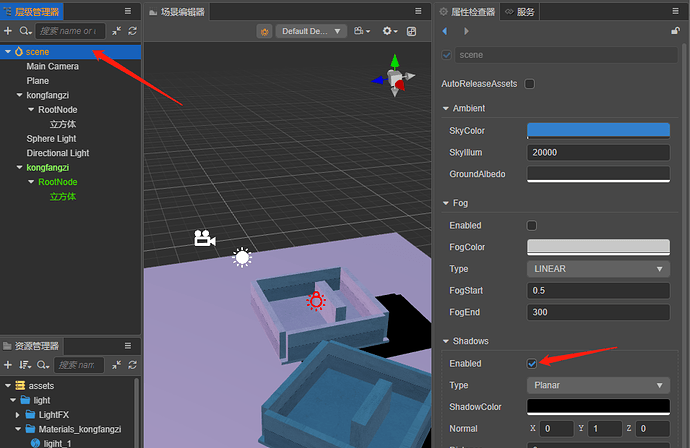The height and width of the screenshot is (448, 690).
Task: Toggle the inspector lock icon
Action: pyautogui.click(x=675, y=30)
